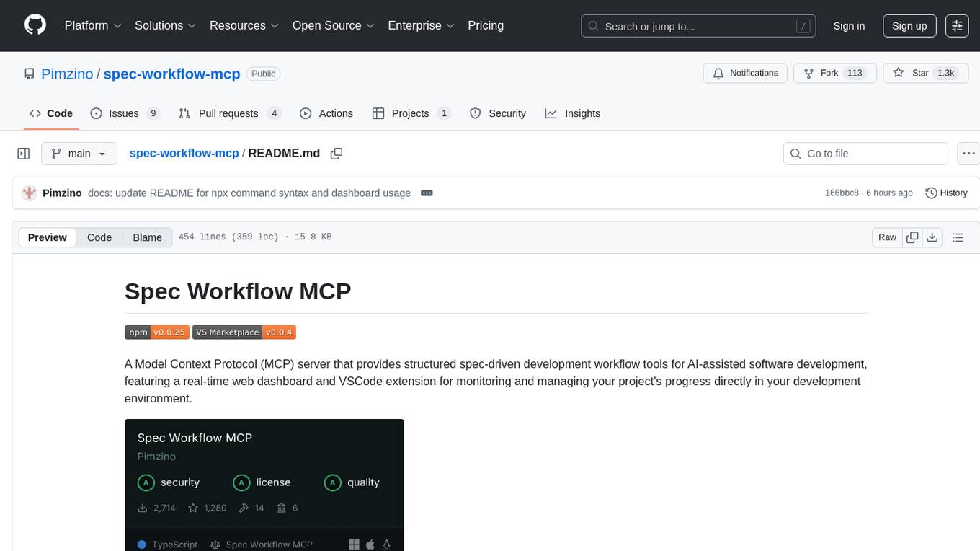
Task: Open the Spec Workflow MCP card image
Action: (264, 485)
